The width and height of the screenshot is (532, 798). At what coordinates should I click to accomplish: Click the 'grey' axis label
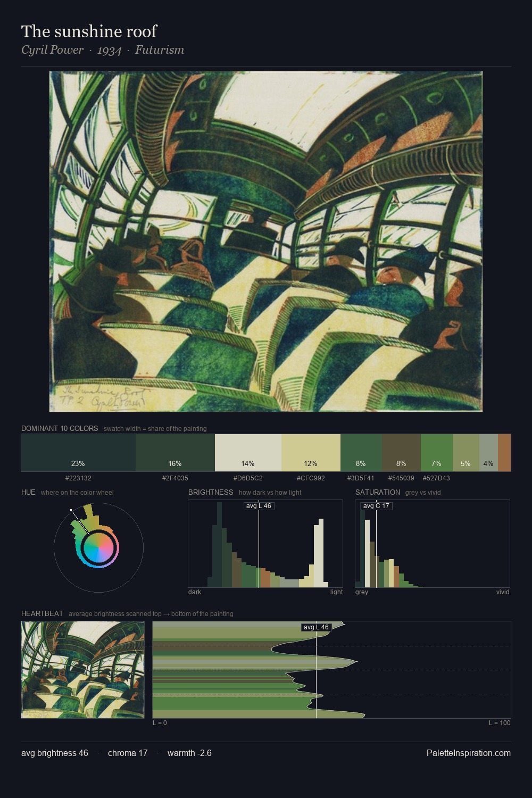tap(362, 592)
